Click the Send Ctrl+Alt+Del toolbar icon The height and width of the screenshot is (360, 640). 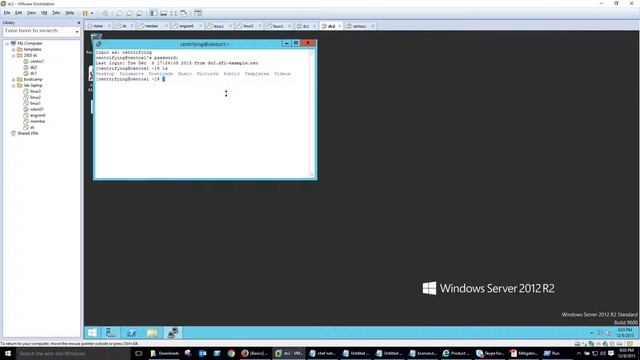coord(105,13)
